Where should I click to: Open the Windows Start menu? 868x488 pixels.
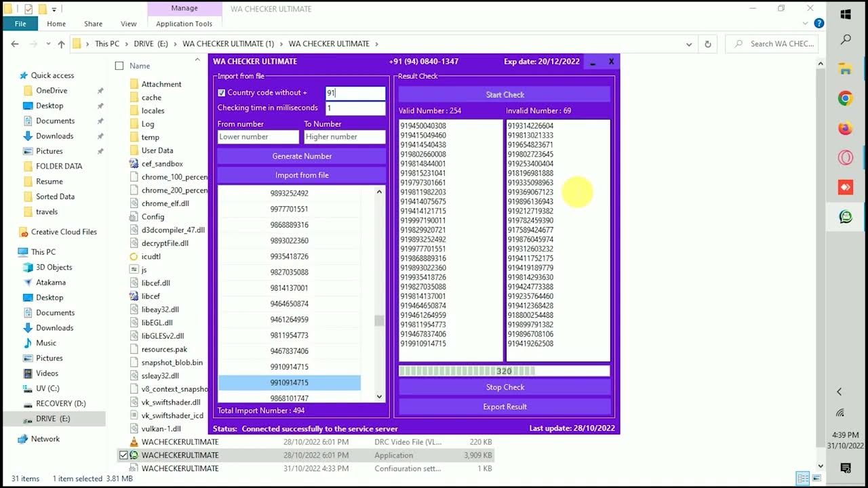tap(846, 14)
